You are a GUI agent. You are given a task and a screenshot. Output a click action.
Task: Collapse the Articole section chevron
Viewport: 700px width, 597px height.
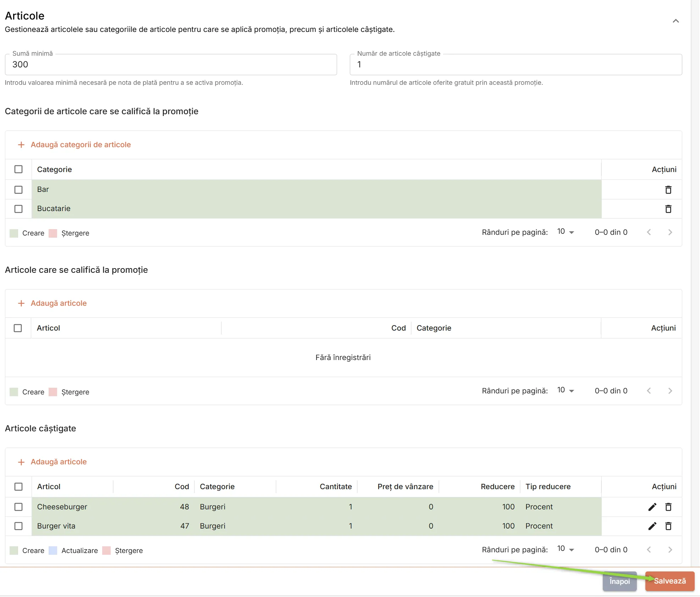click(x=676, y=21)
